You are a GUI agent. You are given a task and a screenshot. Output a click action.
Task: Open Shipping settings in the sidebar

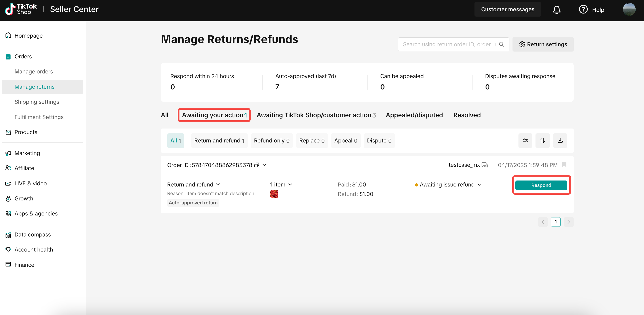37,102
